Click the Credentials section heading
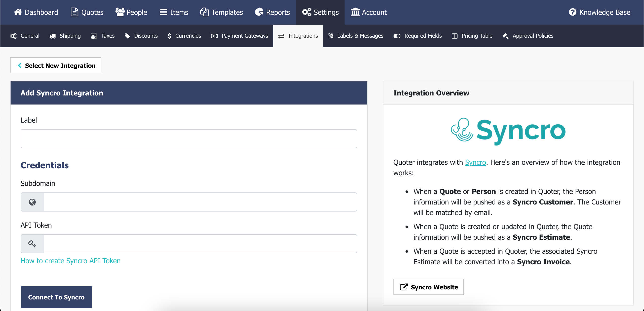Screen dimensions: 644x311 pyautogui.click(x=45, y=165)
